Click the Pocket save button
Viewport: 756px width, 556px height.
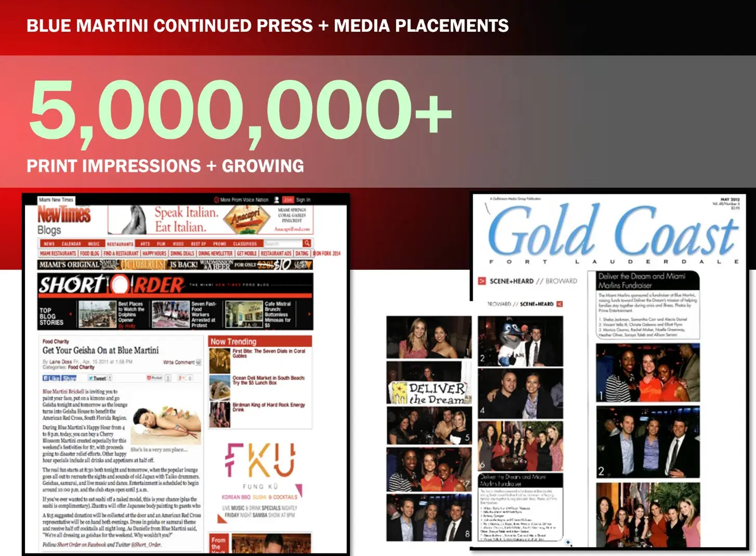coord(155,378)
